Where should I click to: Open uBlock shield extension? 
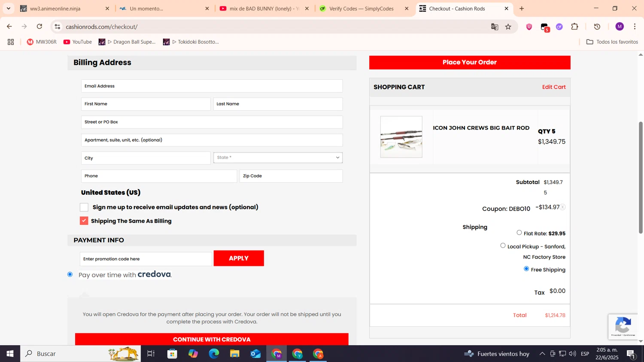(x=529, y=27)
